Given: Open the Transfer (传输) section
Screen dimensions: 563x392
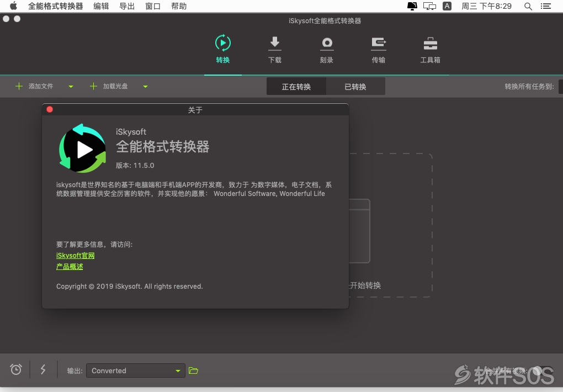Looking at the screenshot, I should (379, 50).
